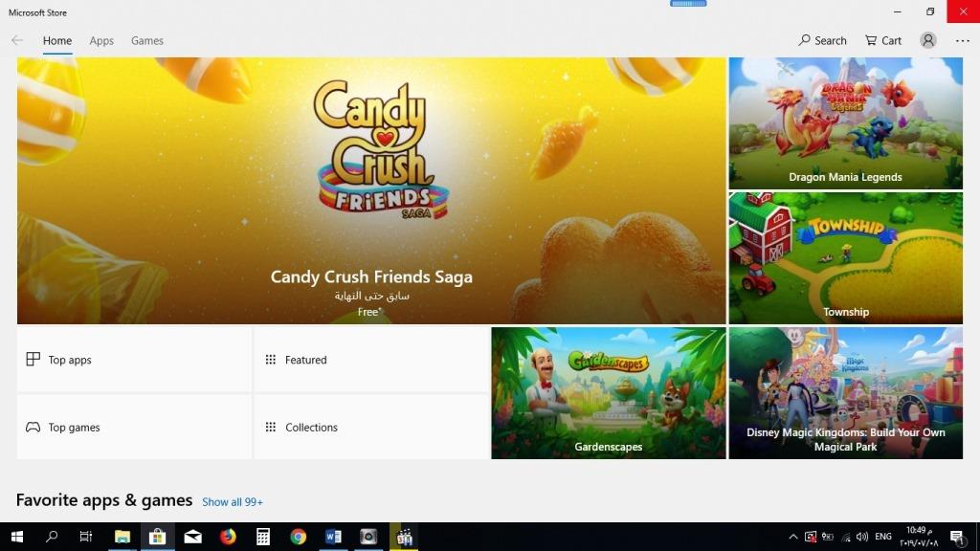Open the Featured tile
Screen dimensions: 980x551
click(x=371, y=360)
